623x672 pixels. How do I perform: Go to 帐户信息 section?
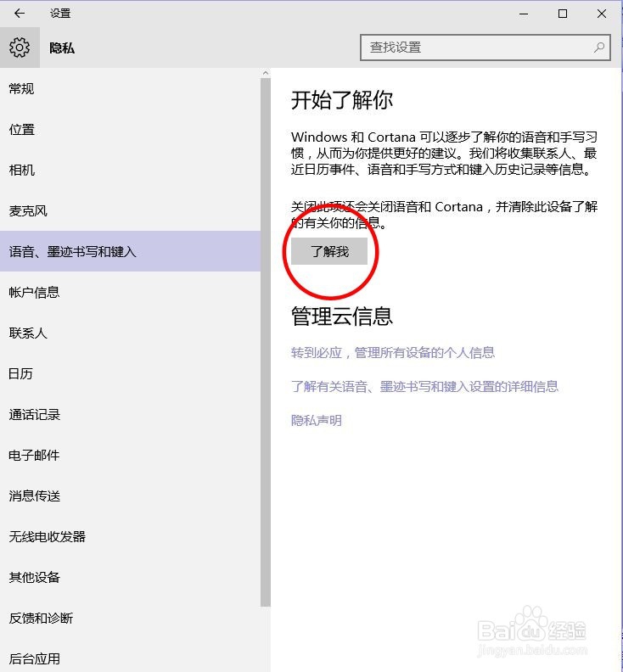point(130,292)
